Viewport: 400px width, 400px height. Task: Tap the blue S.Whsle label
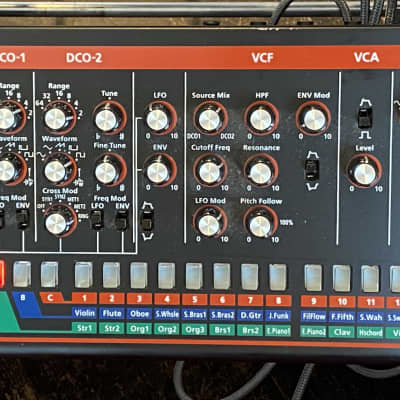pos(167,314)
